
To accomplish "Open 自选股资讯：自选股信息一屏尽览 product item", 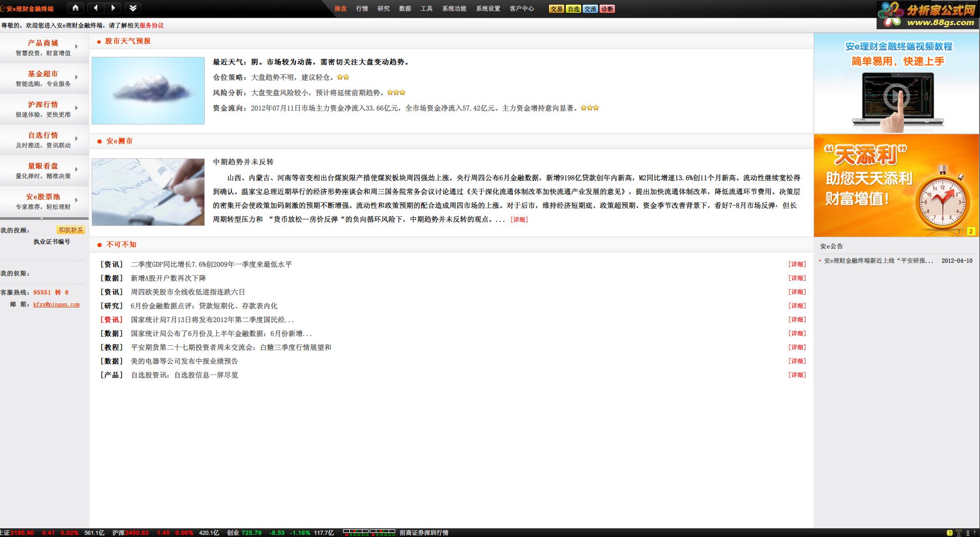I will pos(184,375).
